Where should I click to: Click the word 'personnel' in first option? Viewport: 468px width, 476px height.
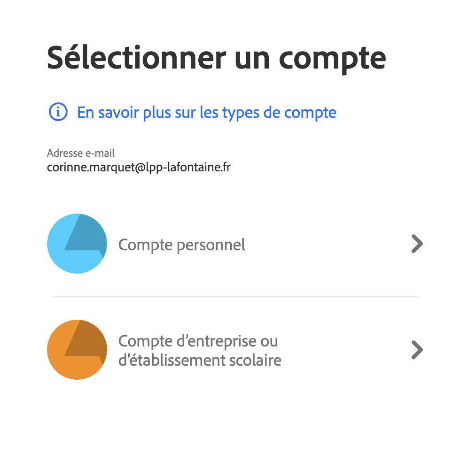(x=211, y=245)
